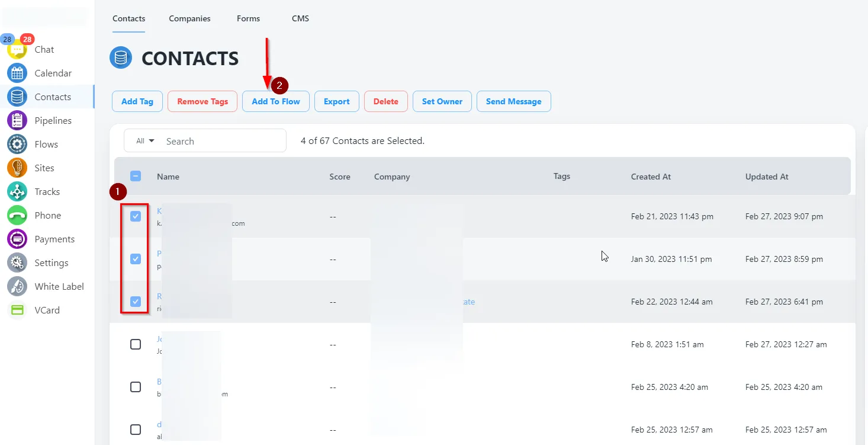
Task: Open the Tracks sidebar icon
Action: 17,192
